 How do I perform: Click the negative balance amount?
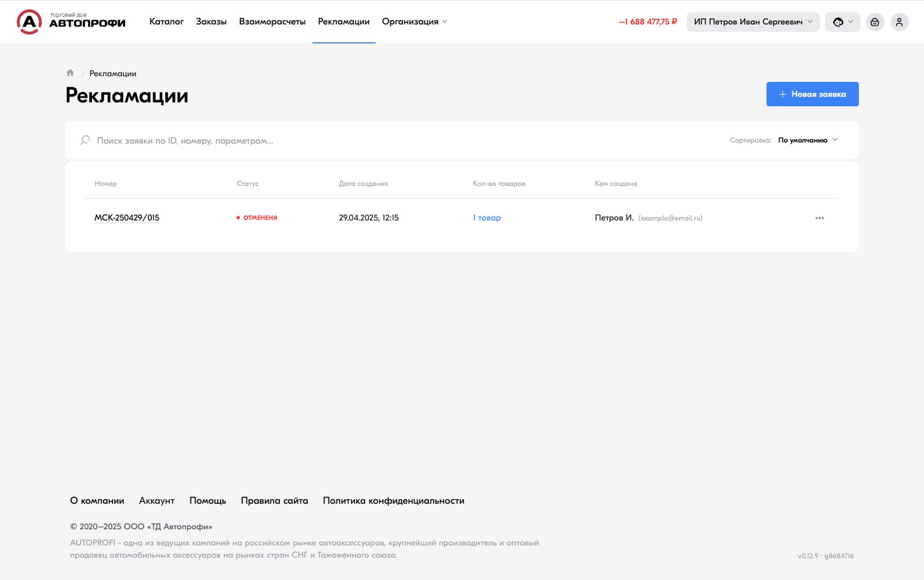click(x=647, y=22)
